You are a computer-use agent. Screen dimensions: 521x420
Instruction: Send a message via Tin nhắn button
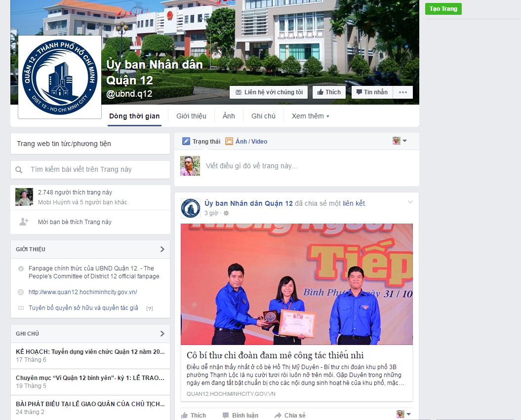372,92
